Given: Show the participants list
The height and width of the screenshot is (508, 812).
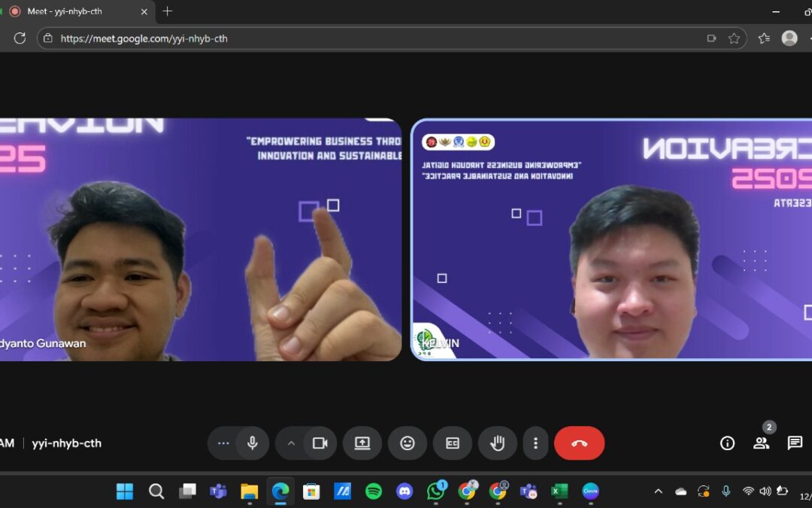Looking at the screenshot, I should (761, 443).
